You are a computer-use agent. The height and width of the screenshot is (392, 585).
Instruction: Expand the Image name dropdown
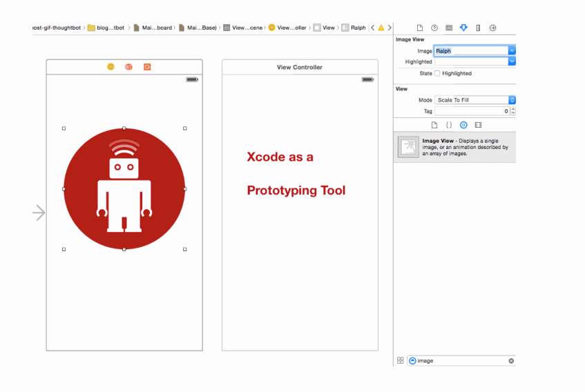tap(512, 51)
